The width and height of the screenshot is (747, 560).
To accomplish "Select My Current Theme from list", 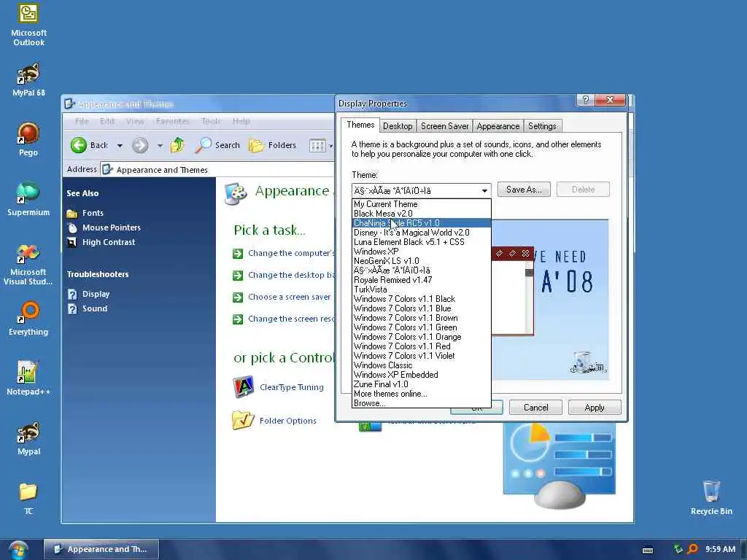I will [x=421, y=204].
